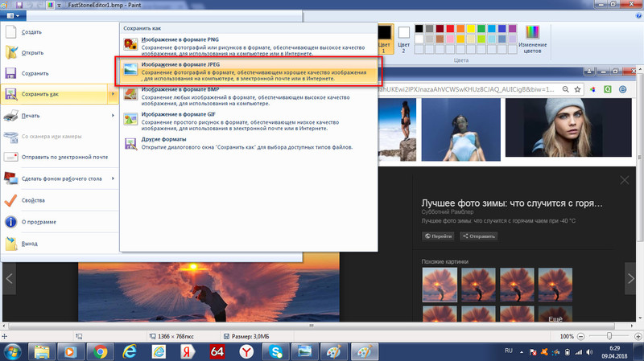This screenshot has width=644, height=361.
Task: Open the Paint file menu button
Action: click(x=13, y=15)
